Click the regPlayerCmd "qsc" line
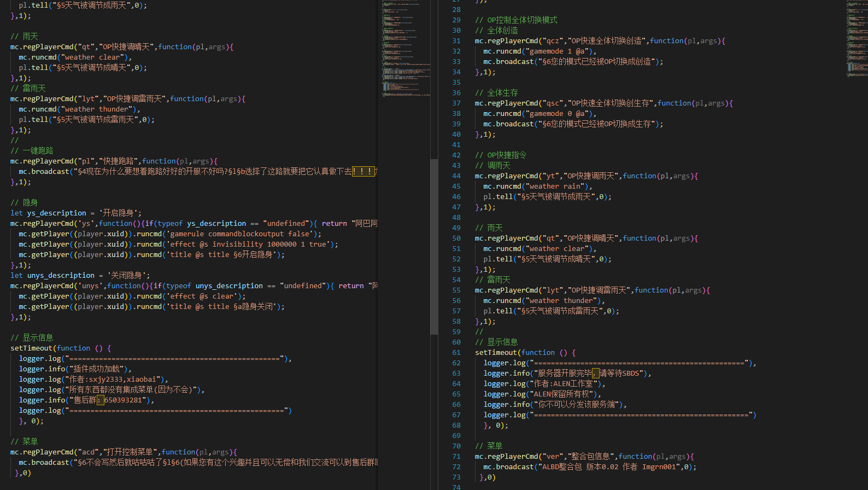868x490 pixels. (604, 103)
